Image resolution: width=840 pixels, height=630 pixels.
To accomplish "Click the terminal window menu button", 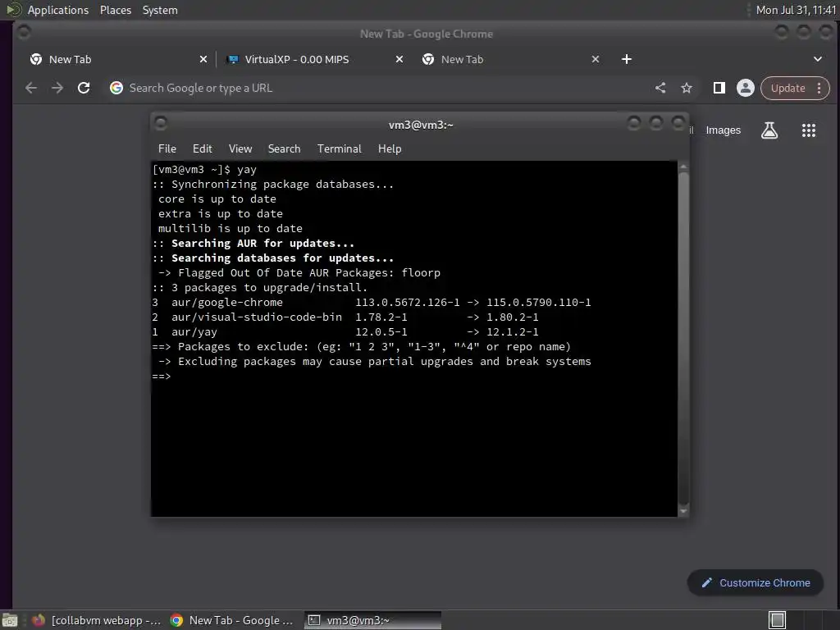I will tap(160, 124).
